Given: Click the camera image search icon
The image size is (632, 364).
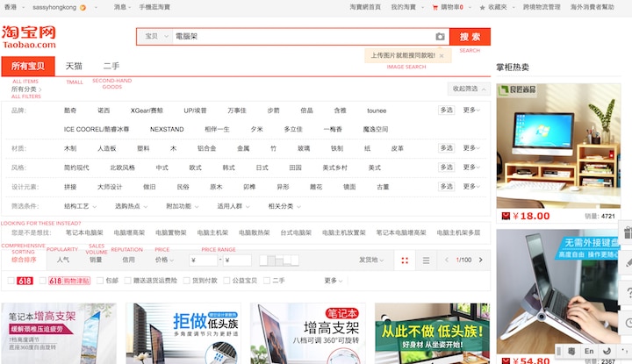Looking at the screenshot, I should (x=440, y=37).
